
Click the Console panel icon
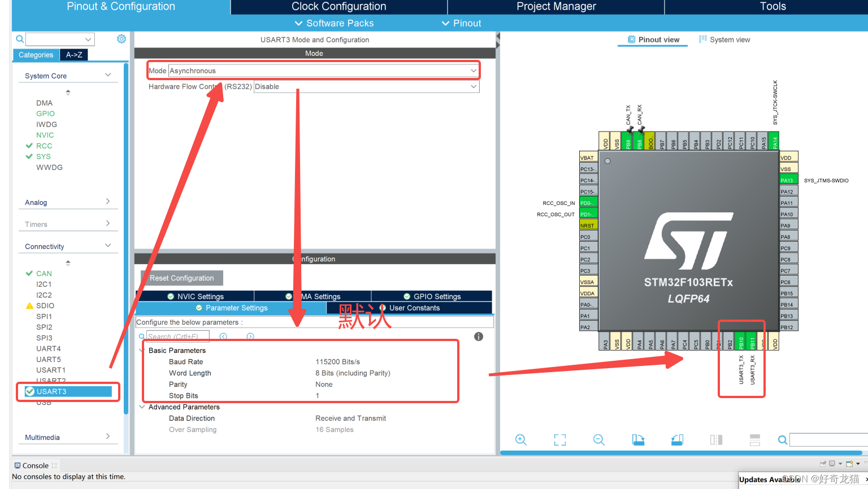coord(18,465)
